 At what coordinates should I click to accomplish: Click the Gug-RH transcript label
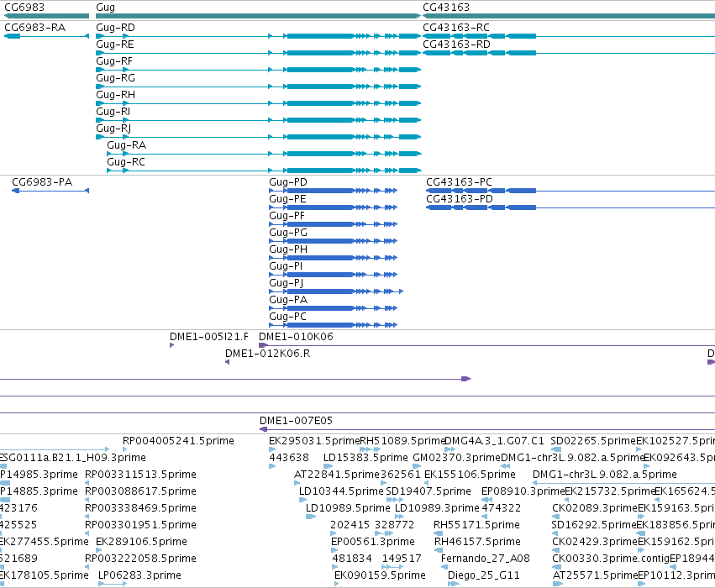pos(115,95)
